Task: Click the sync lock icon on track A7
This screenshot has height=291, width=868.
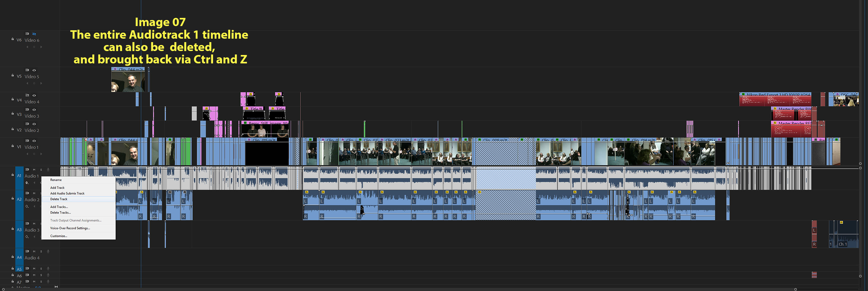Action: (x=27, y=282)
